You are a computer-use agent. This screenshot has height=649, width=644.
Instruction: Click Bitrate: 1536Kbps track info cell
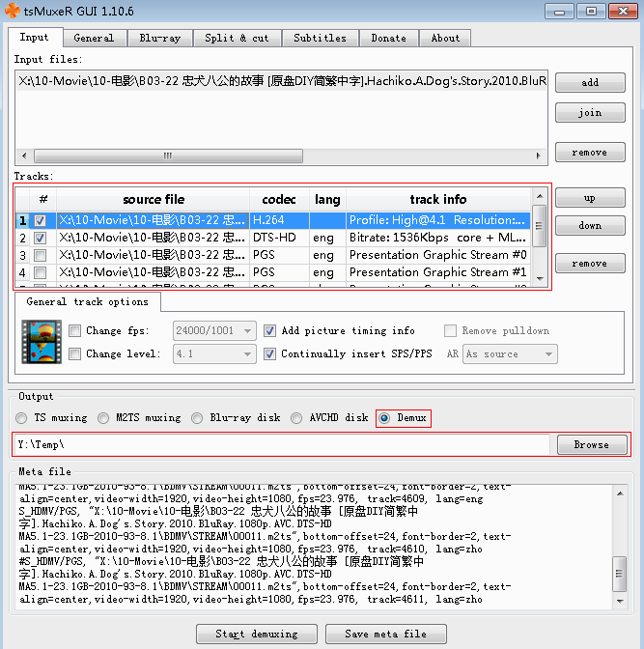coord(438,238)
